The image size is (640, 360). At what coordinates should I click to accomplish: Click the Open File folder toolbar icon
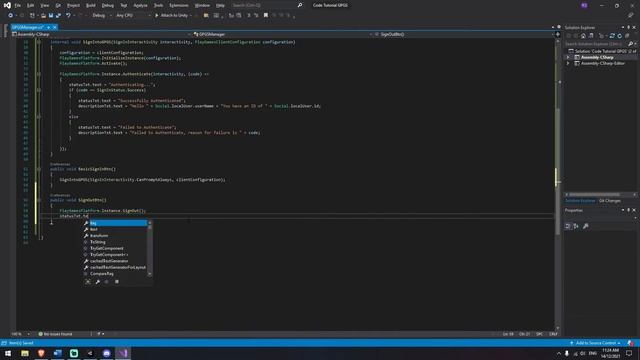(43, 16)
